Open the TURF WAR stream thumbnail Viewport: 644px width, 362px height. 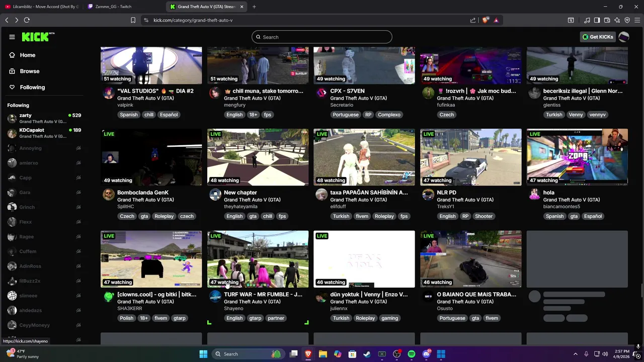(x=258, y=259)
